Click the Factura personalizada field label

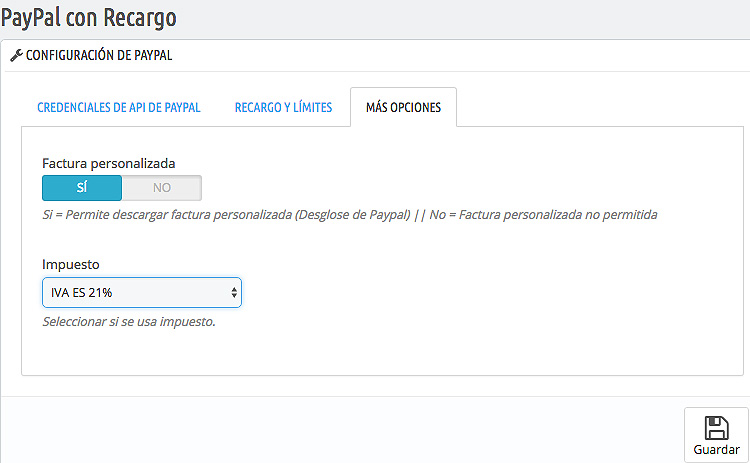point(109,164)
